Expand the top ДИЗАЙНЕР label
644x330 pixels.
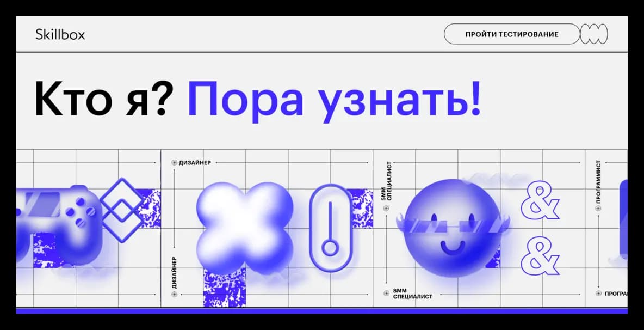tap(196, 162)
